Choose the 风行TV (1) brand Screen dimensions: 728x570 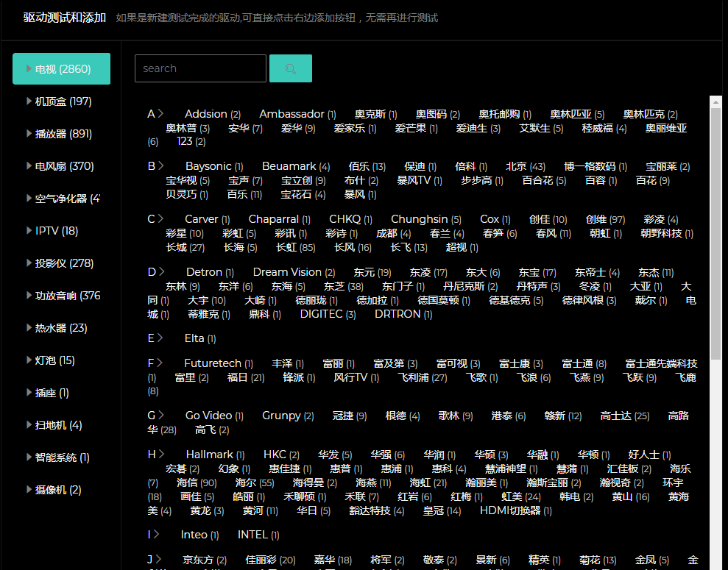point(356,377)
